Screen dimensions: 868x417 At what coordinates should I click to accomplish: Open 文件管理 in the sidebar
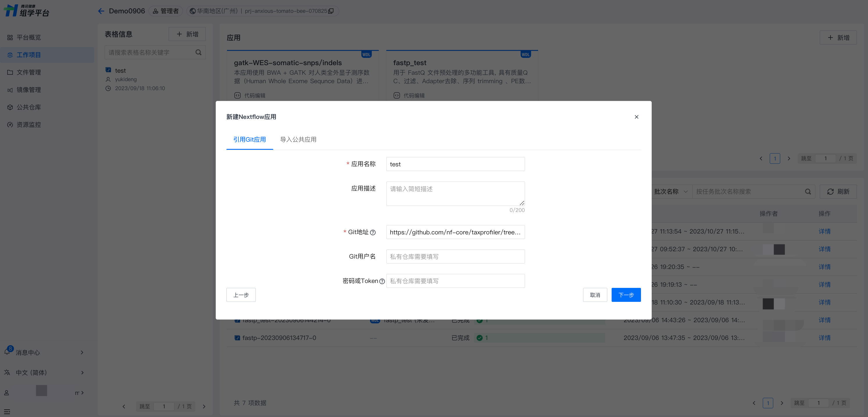pyautogui.click(x=29, y=72)
